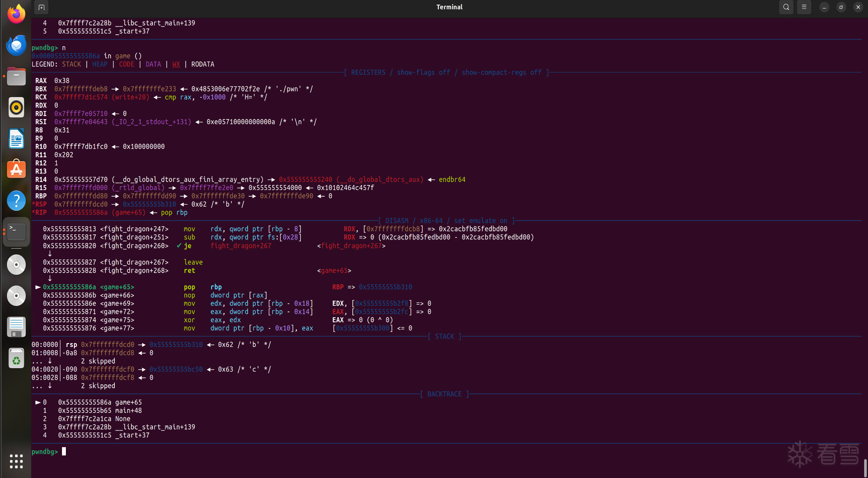Restore down the Terminal window
The width and height of the screenshot is (868, 478).
(x=841, y=7)
